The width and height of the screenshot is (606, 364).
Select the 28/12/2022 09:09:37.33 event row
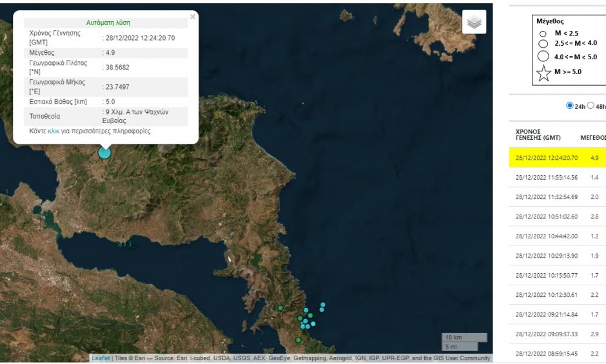[557, 334]
